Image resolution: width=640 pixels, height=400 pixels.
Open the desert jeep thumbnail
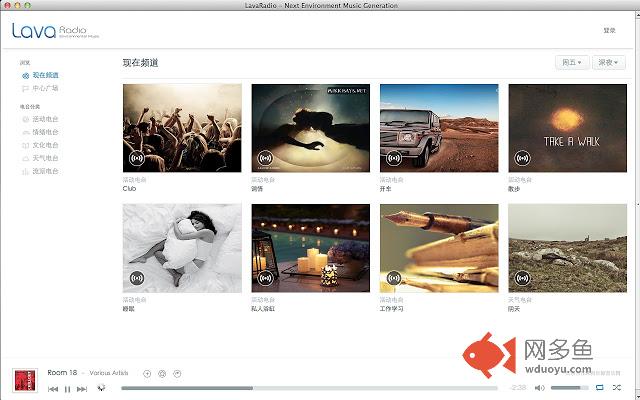point(439,128)
